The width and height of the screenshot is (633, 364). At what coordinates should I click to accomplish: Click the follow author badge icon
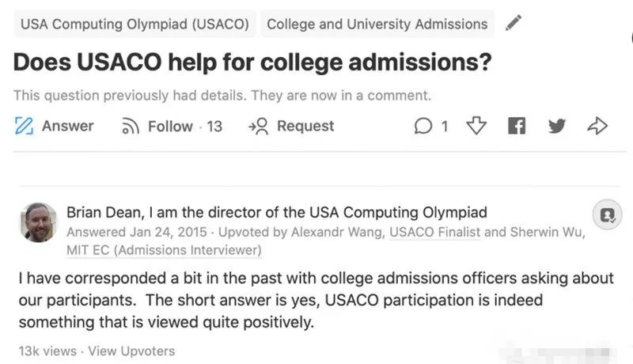pyautogui.click(x=607, y=214)
